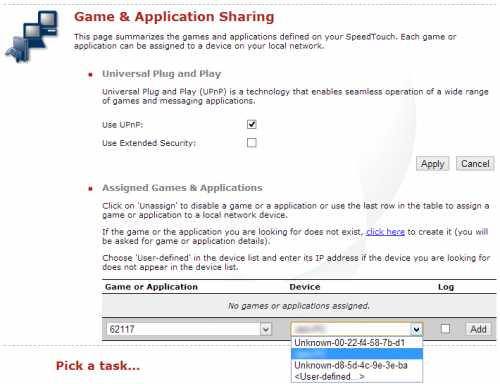Click the Game & Application Sharing computers icon

tap(32, 36)
